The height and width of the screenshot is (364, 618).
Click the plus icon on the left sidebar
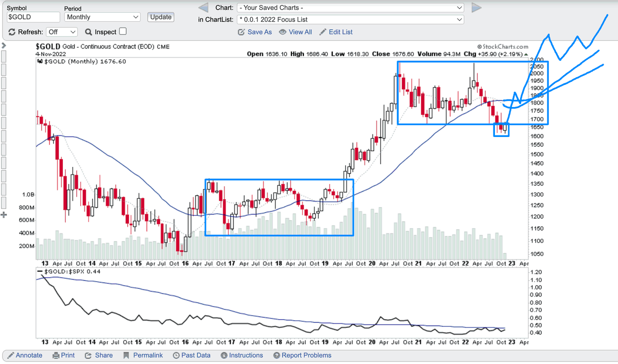point(4,214)
